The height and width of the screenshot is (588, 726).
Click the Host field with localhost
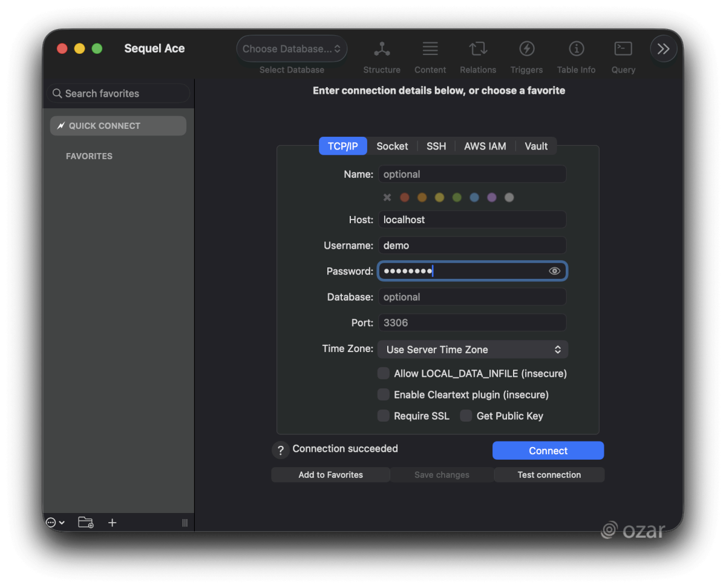(x=473, y=220)
